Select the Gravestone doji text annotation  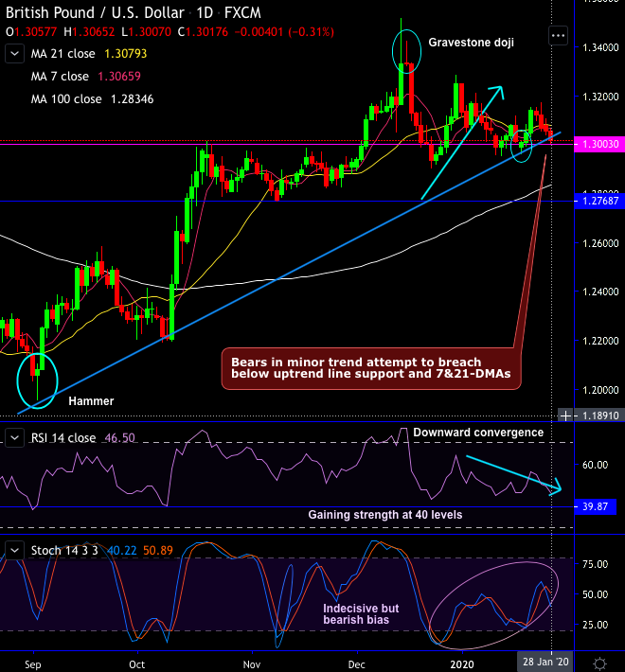coord(471,43)
